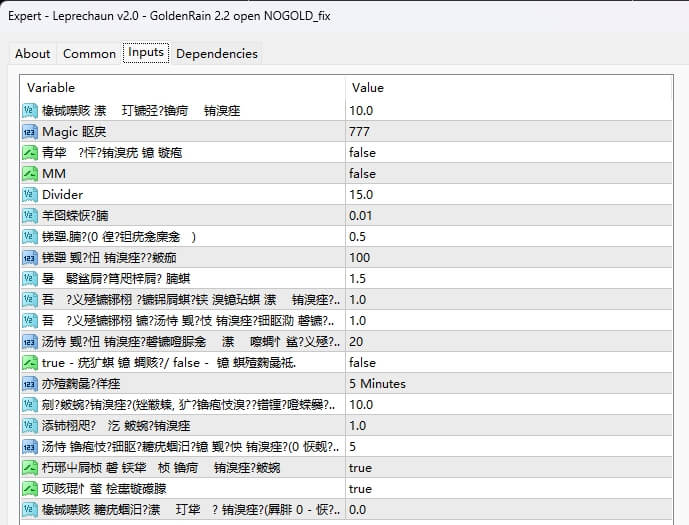The image size is (689, 525).
Task: Click the integer icon beside Magic
Action: [29, 132]
